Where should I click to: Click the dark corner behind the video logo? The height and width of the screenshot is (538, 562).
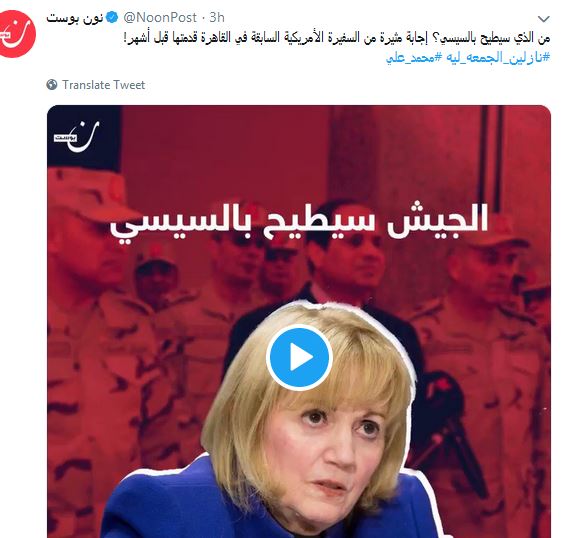click(84, 136)
